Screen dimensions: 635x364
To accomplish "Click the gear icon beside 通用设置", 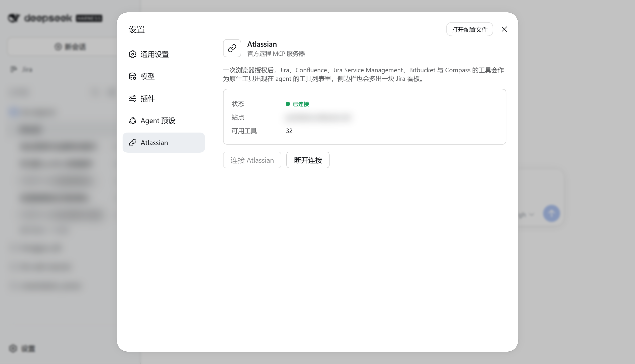I will [133, 54].
